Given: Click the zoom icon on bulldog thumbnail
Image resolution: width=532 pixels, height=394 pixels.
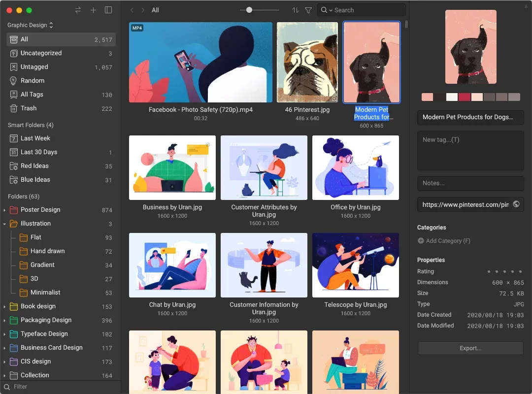Looking at the screenshot, I should (x=334, y=99).
